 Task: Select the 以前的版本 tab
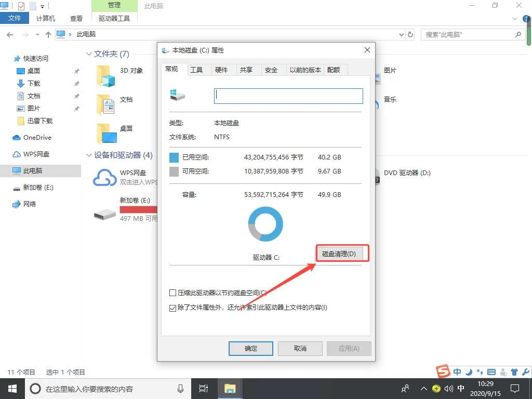305,70
